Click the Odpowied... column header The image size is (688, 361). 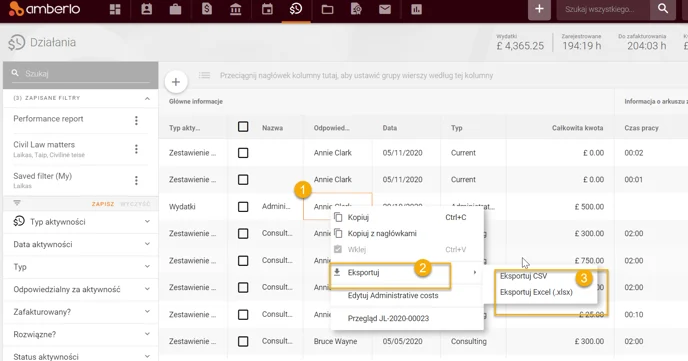click(x=331, y=128)
